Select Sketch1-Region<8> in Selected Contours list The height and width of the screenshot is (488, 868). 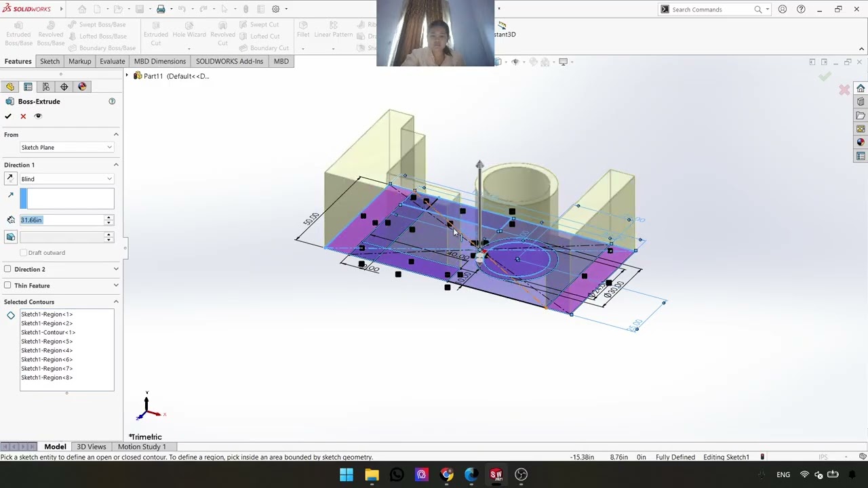(47, 378)
